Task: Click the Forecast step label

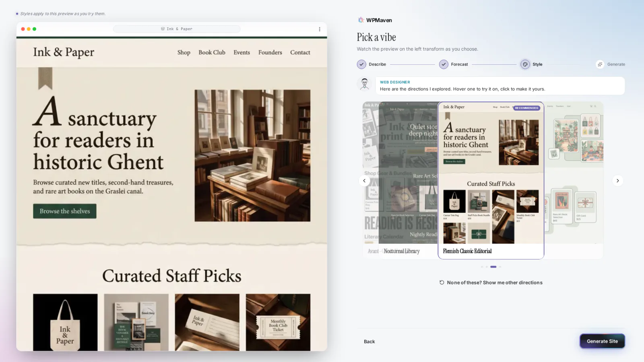Action: pyautogui.click(x=459, y=64)
